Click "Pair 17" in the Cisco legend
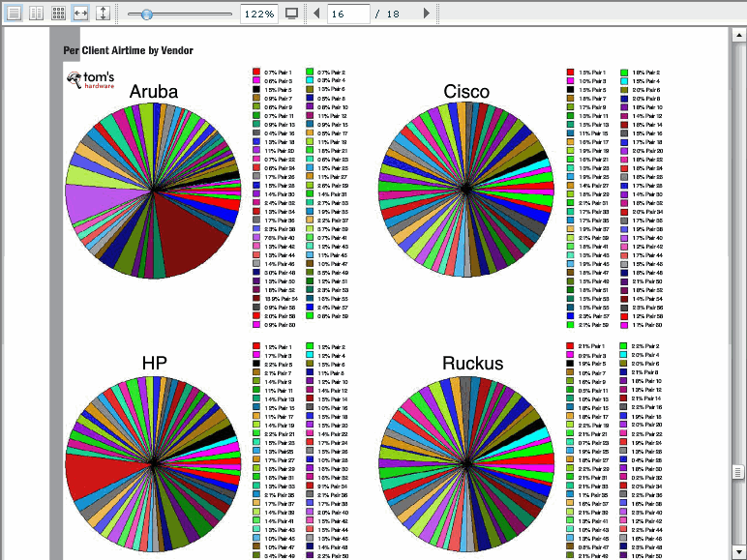 (x=601, y=142)
